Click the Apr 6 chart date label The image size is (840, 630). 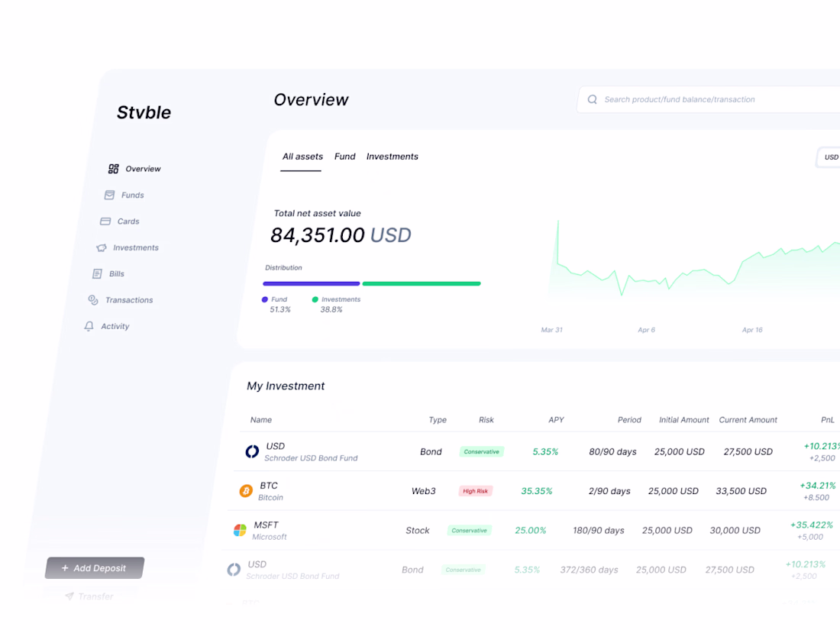pos(647,330)
